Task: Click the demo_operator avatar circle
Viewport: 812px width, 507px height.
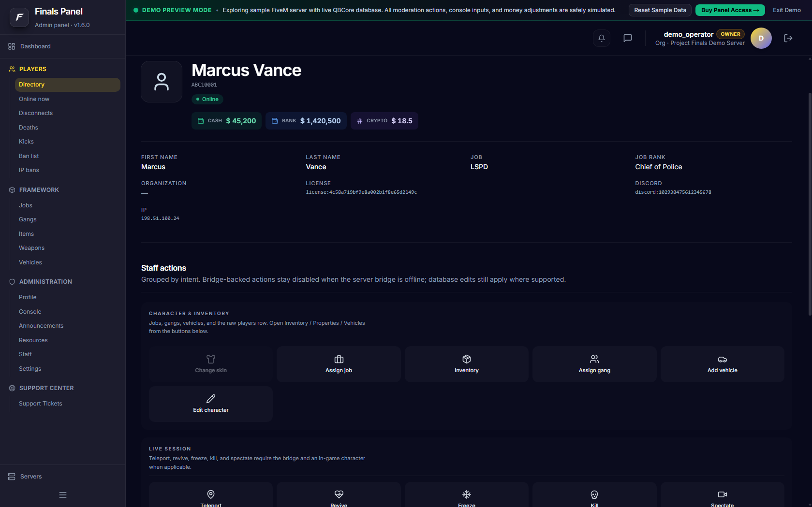Action: click(761, 38)
